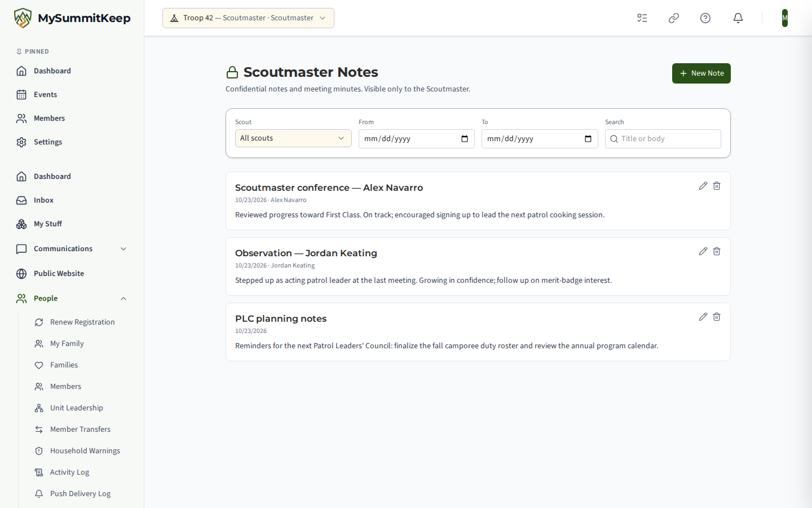Collapse the People menu
Image resolution: width=812 pixels, height=508 pixels.
pyautogui.click(x=72, y=299)
